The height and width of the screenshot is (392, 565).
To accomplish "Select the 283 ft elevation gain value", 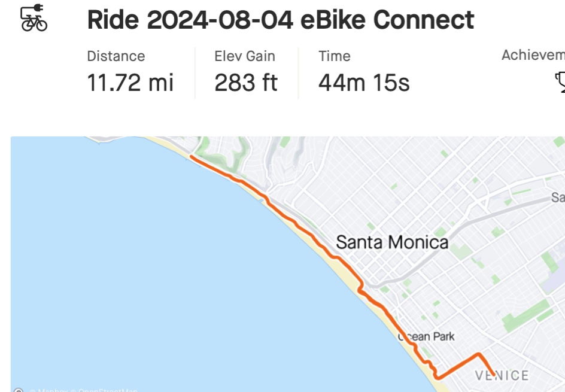I will coord(246,82).
